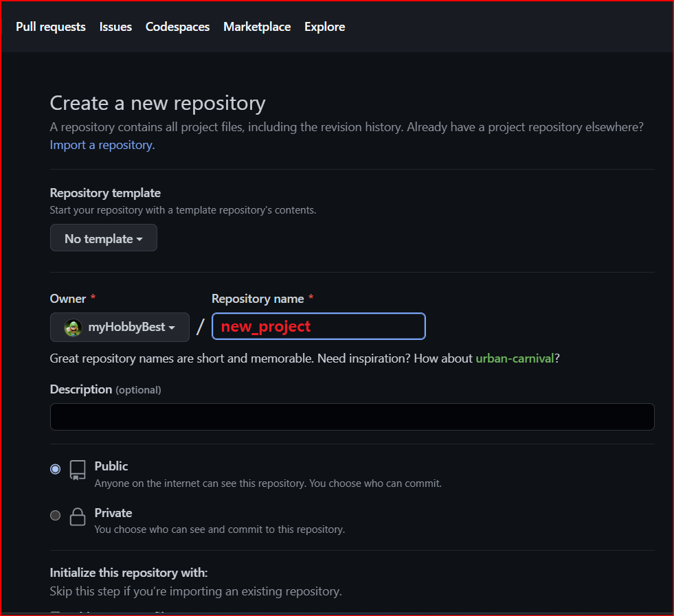The width and height of the screenshot is (674, 616).
Task: Click the Private option label
Action: [x=113, y=513]
